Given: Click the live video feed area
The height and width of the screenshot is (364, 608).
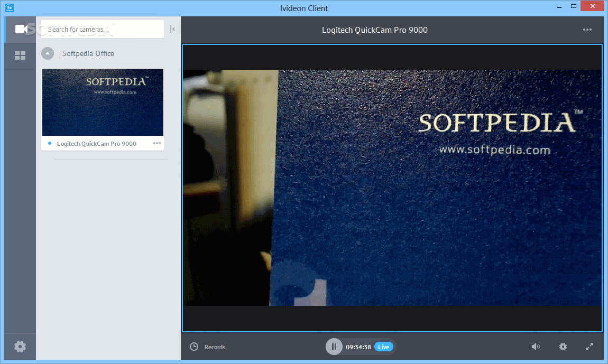Looking at the screenshot, I should 392,188.
